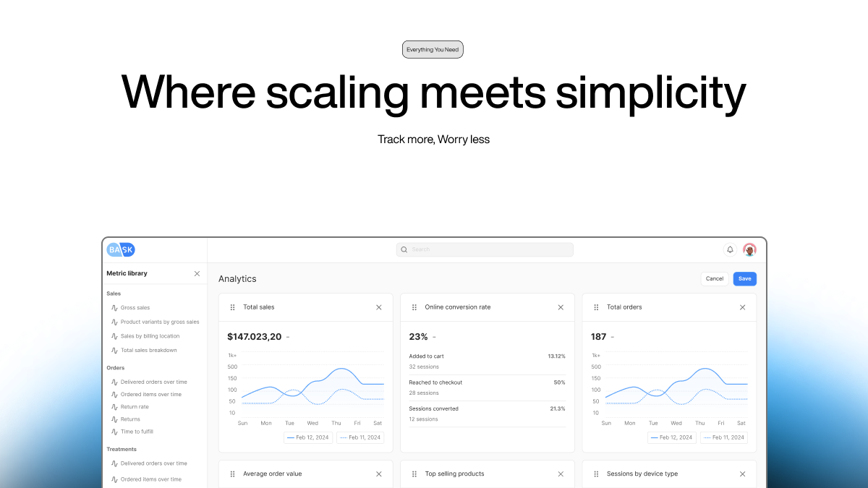Image resolution: width=868 pixels, height=488 pixels.
Task: Save the analytics layout
Action: pos(744,278)
